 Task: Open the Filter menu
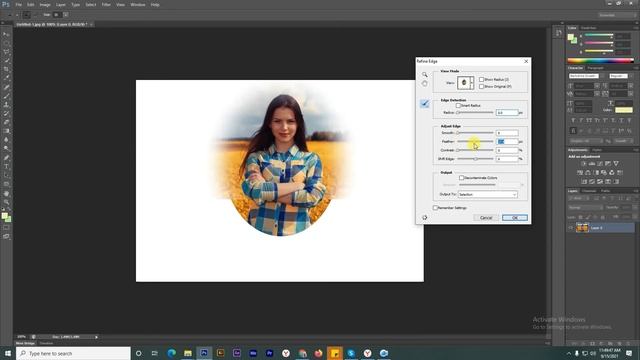[x=106, y=4]
